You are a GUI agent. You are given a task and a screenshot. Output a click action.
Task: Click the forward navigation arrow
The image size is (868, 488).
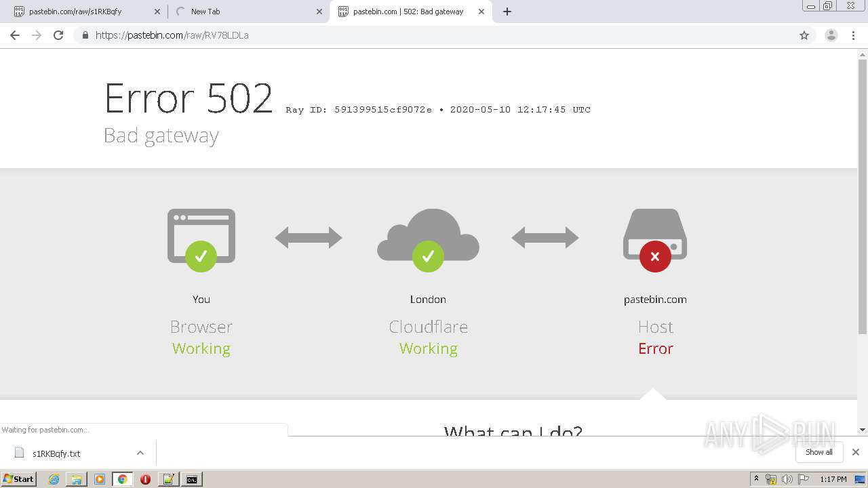[x=37, y=35]
